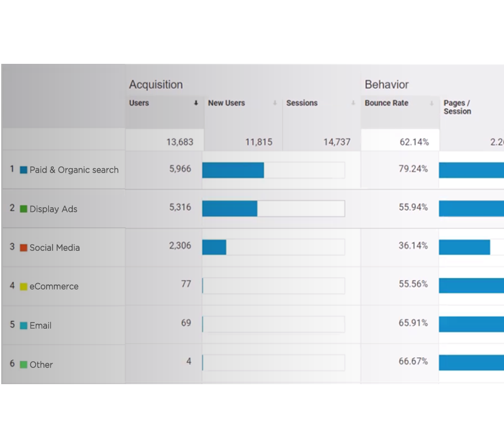Image resolution: width=504 pixels, height=448 pixels.
Task: Click the Social Media 36.14% bounce rate cell
Action: [x=413, y=246]
